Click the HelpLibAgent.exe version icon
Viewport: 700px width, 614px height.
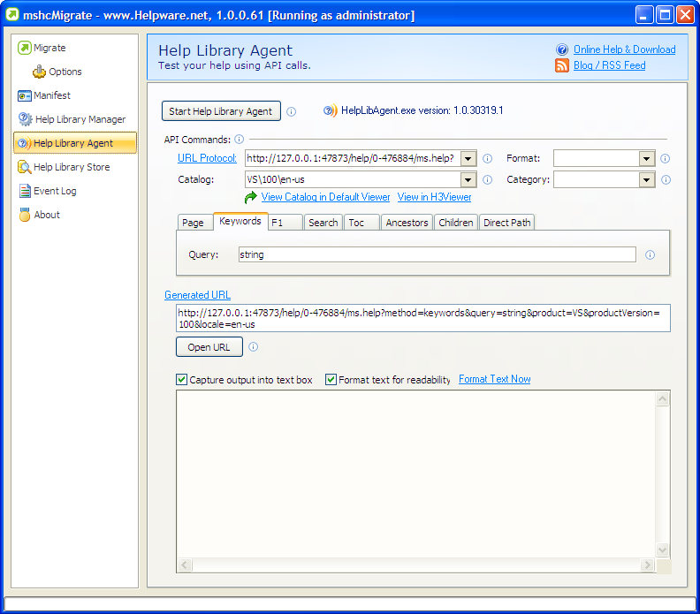331,110
